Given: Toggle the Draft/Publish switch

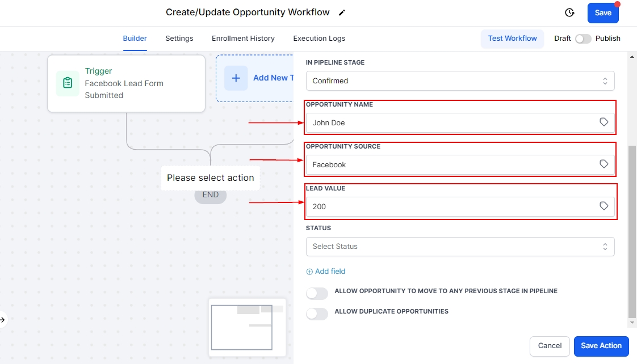Looking at the screenshot, I should click(x=583, y=39).
